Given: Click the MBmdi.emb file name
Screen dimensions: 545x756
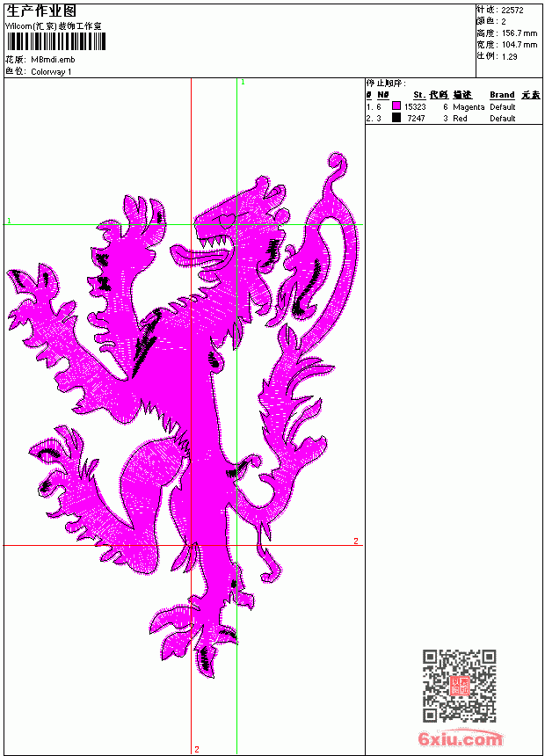Looking at the screenshot, I should coord(53,60).
